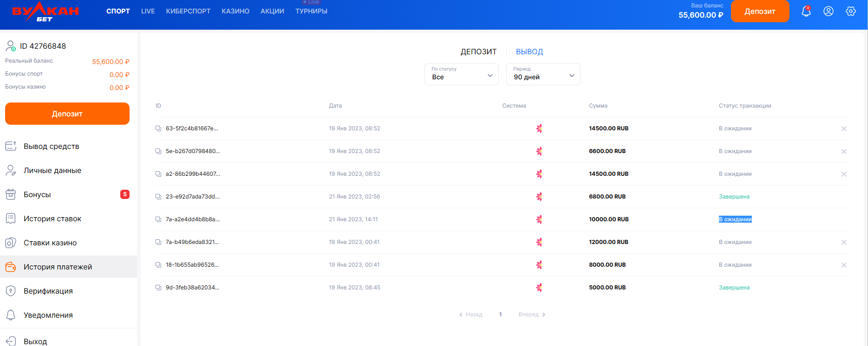Select История платежей in sidebar
The image size is (868, 346).
(68, 267)
